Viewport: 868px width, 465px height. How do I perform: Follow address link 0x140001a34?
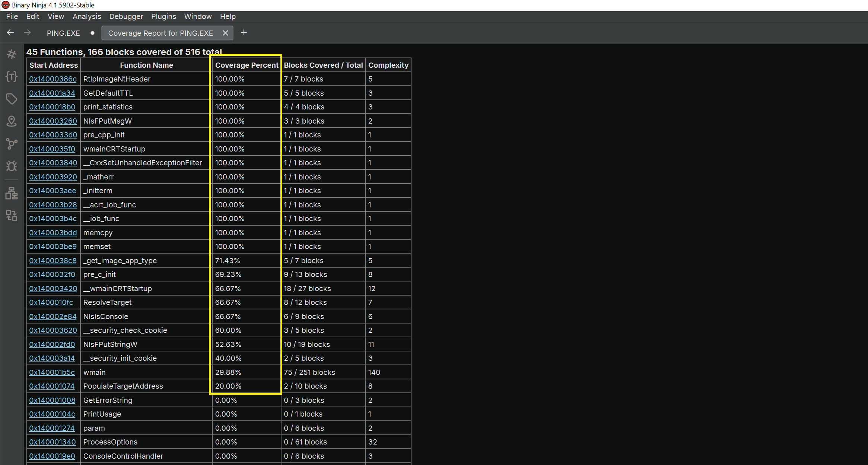(52, 93)
